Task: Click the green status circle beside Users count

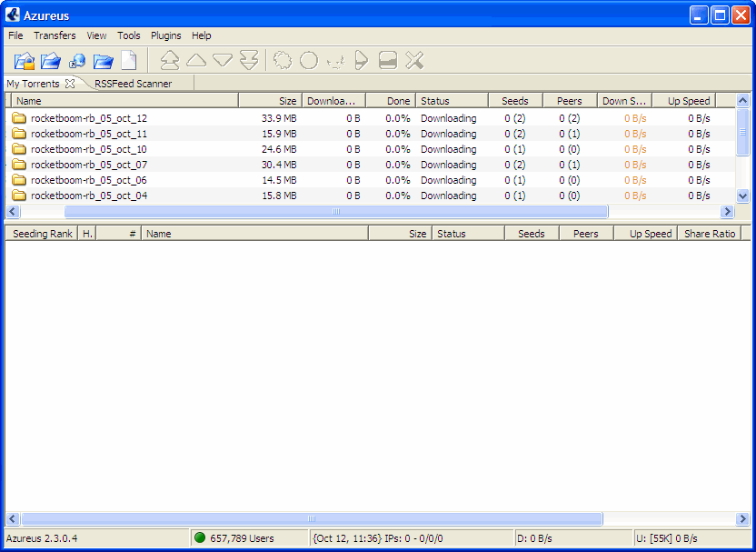Action: coord(199,537)
